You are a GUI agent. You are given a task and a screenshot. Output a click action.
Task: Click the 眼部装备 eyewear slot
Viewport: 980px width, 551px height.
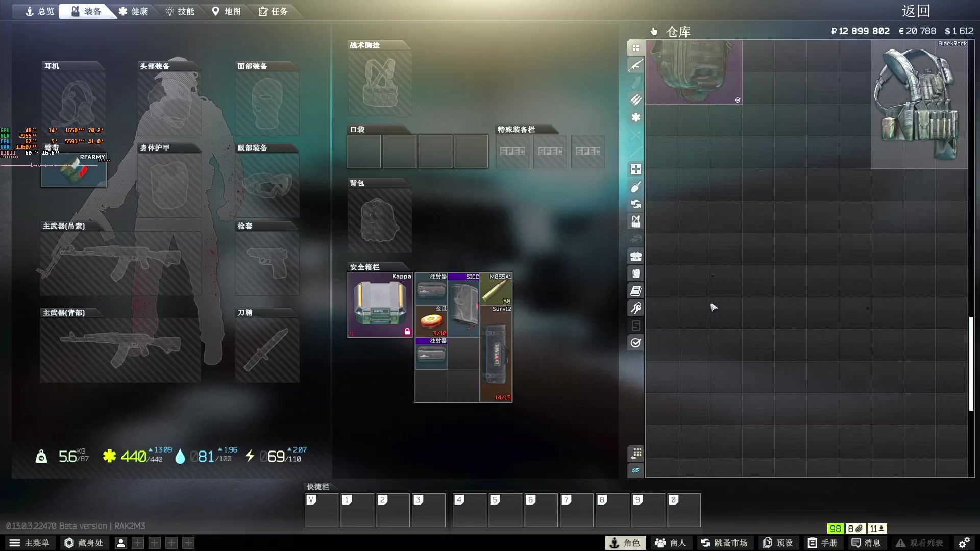pos(267,185)
